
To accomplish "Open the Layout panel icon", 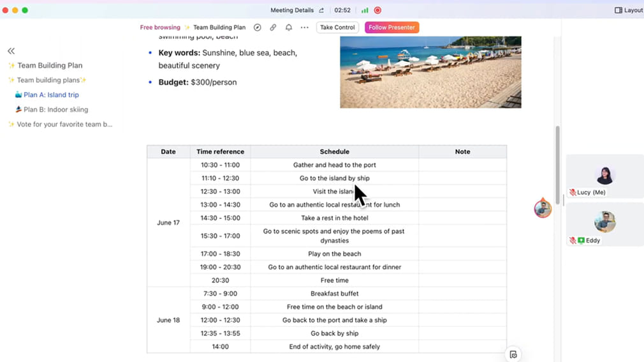I will tap(618, 10).
